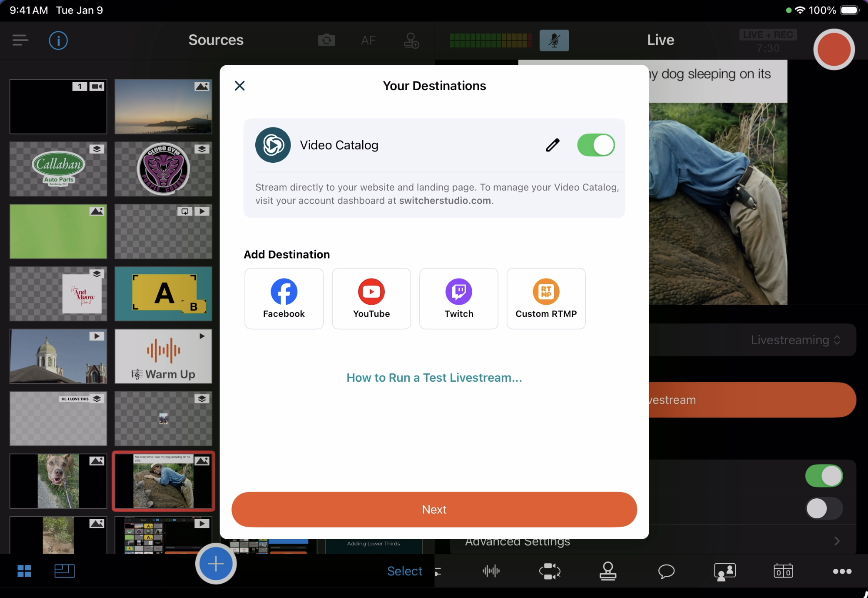Expand Advanced Settings chevron
The image size is (868, 598).
[837, 541]
